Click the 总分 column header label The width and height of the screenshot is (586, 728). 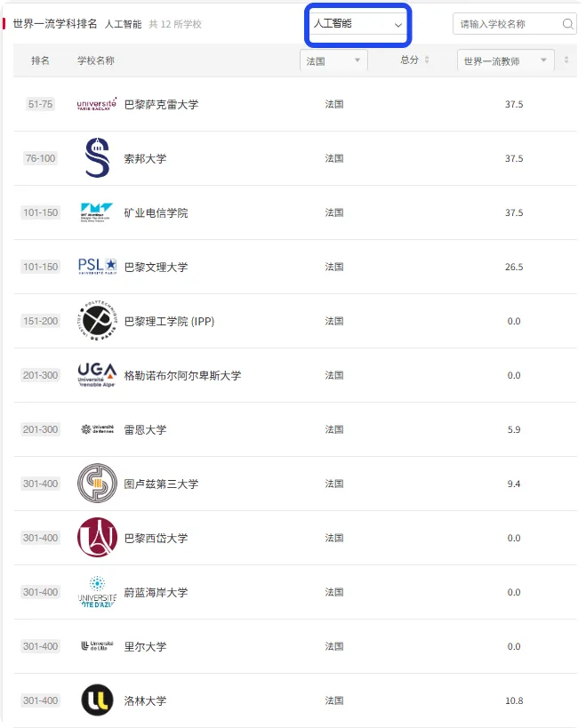410,60
